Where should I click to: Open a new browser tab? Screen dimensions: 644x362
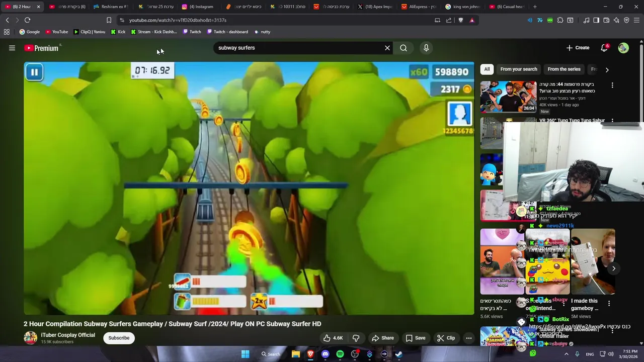click(535, 7)
